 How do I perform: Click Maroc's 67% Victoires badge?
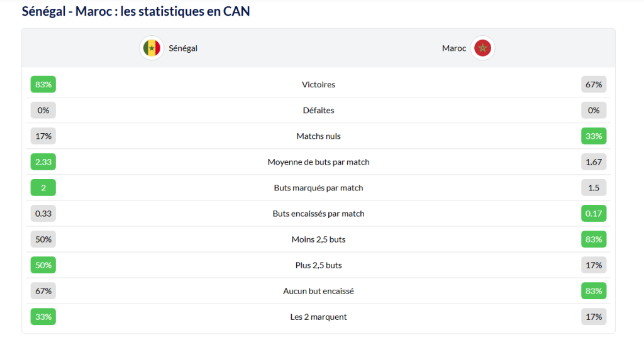click(x=594, y=84)
